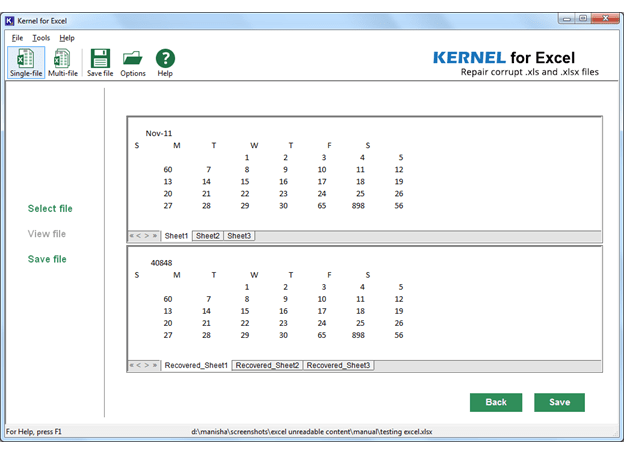Viewport: 624px width, 454px height.
Task: Click the testing excel.xlsx path in status bar
Action: 312,431
